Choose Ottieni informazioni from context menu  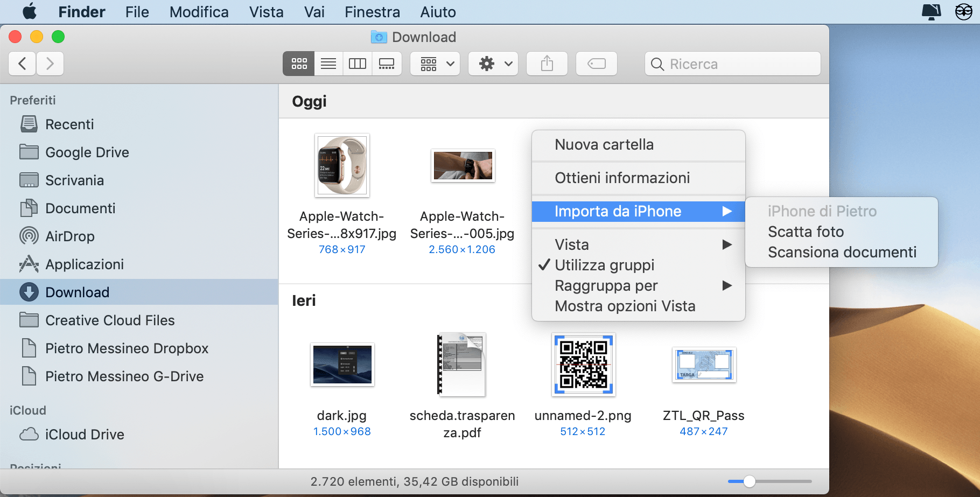point(639,178)
